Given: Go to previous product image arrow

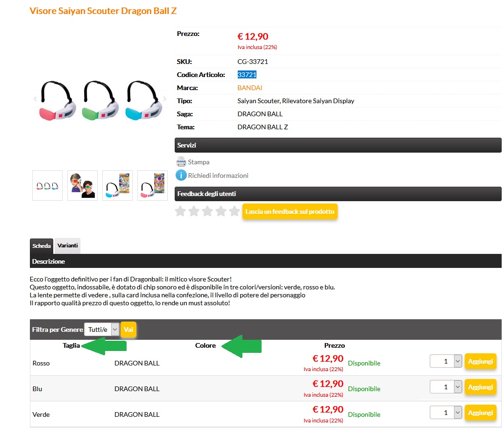Looking at the screenshot, I should coord(35,99).
